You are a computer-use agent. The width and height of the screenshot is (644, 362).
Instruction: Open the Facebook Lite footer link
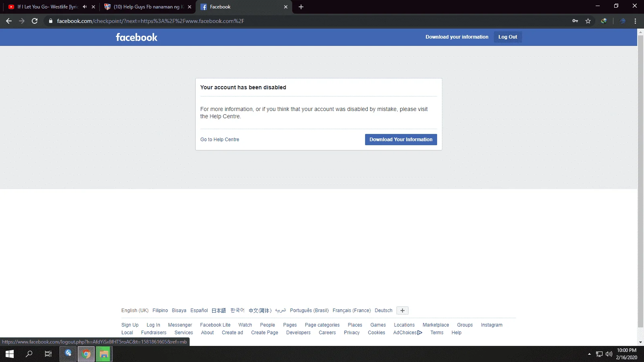[215, 325]
